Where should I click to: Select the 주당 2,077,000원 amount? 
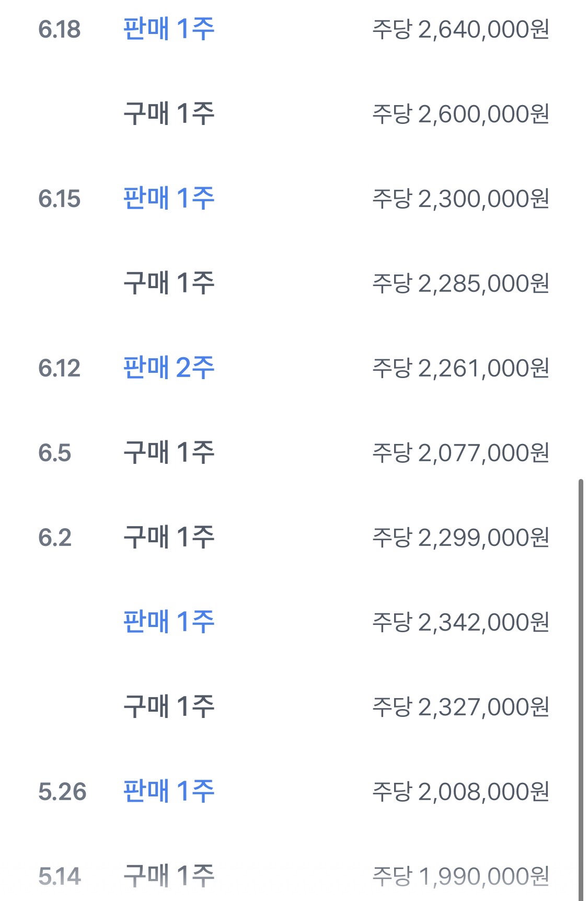pyautogui.click(x=460, y=453)
